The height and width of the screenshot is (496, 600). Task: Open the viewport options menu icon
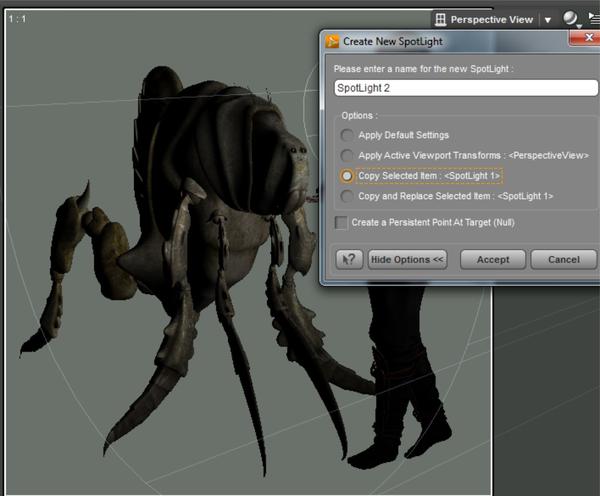pos(594,18)
